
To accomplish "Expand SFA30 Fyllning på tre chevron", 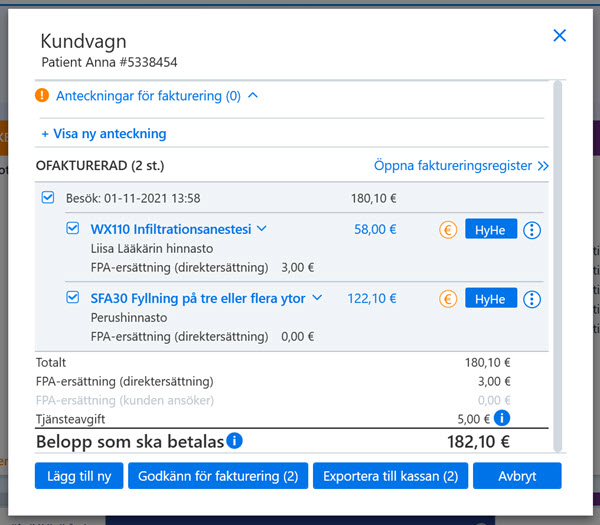I will 317,298.
